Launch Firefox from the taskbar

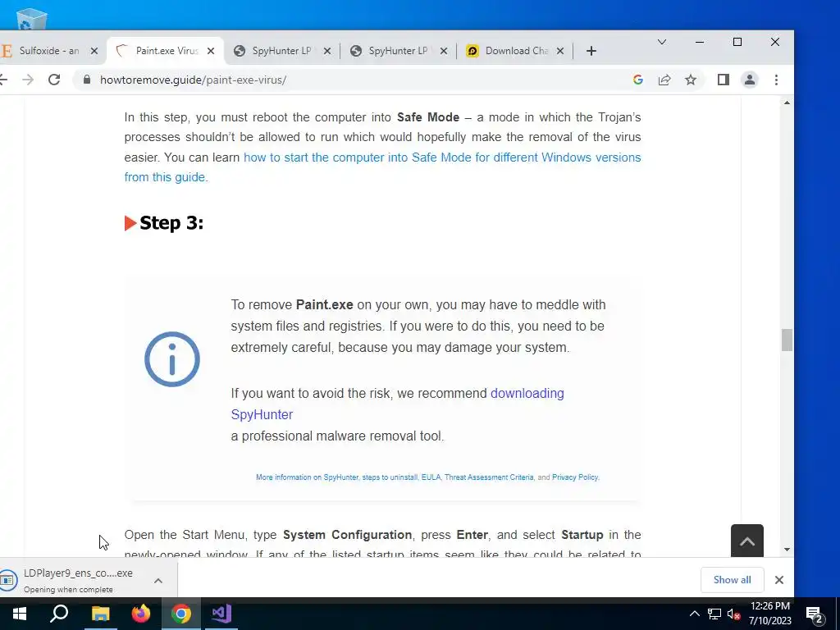coord(141,614)
